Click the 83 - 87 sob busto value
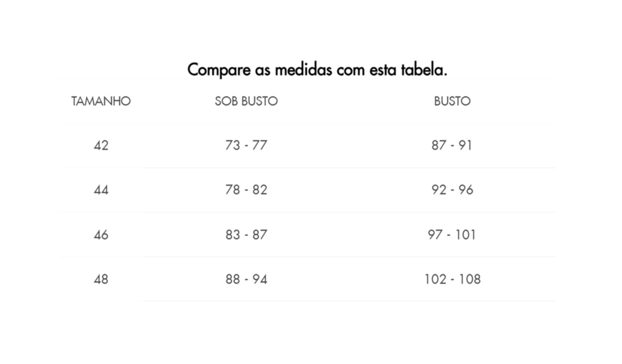The image size is (622, 364). [246, 235]
